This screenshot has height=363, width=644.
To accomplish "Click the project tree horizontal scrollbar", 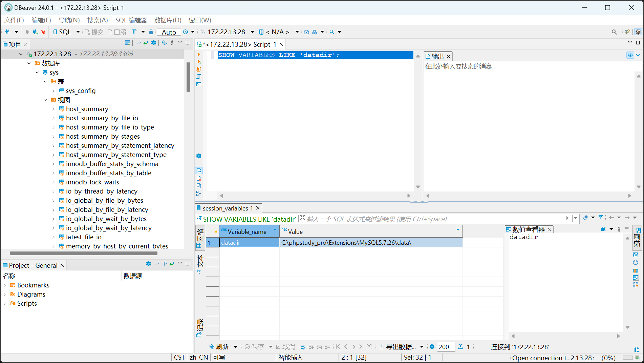I will click(84, 253).
